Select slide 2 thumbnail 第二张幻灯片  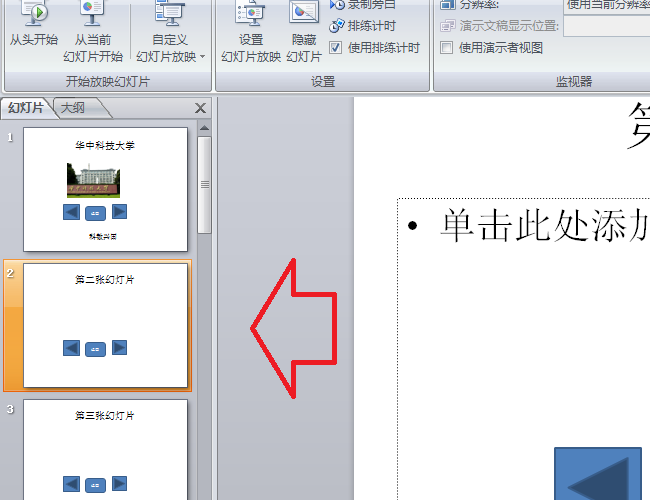105,325
